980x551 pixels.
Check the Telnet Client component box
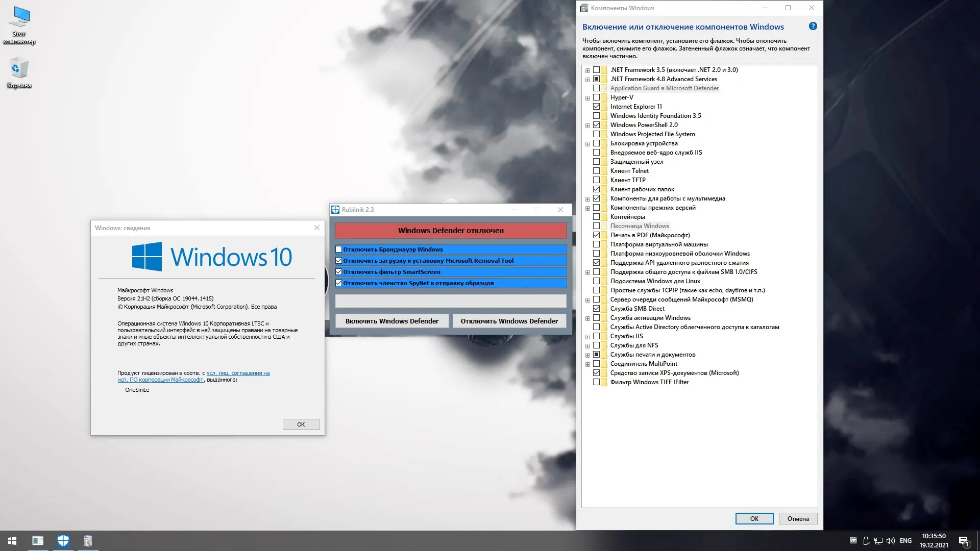596,171
